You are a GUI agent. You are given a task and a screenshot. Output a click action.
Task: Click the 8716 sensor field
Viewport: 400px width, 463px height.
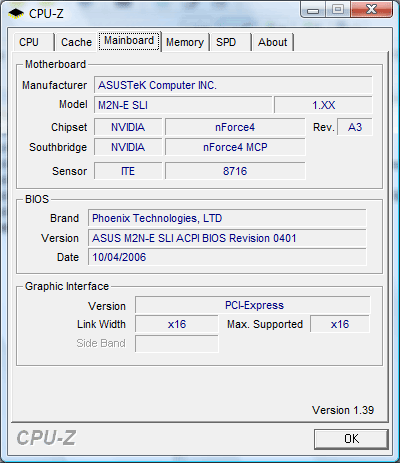[235, 171]
